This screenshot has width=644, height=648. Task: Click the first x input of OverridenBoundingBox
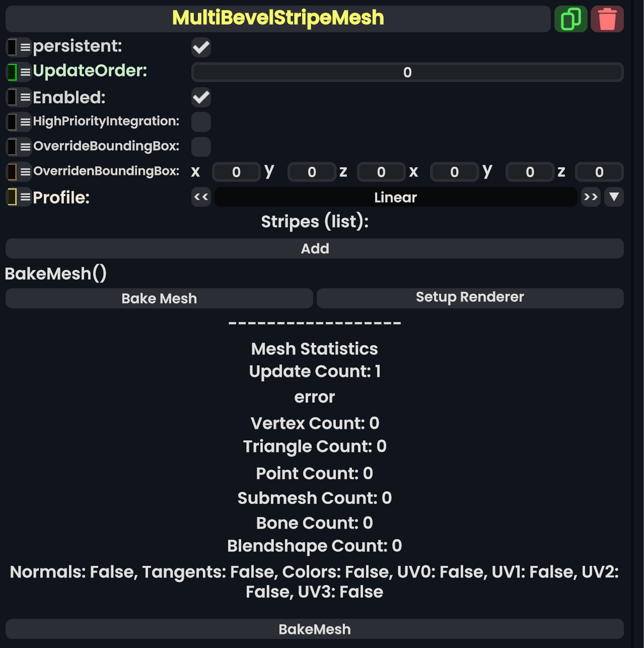(236, 171)
